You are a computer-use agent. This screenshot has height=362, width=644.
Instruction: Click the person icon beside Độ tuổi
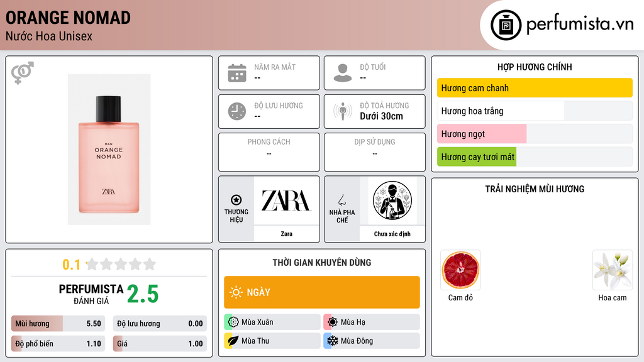click(x=343, y=73)
